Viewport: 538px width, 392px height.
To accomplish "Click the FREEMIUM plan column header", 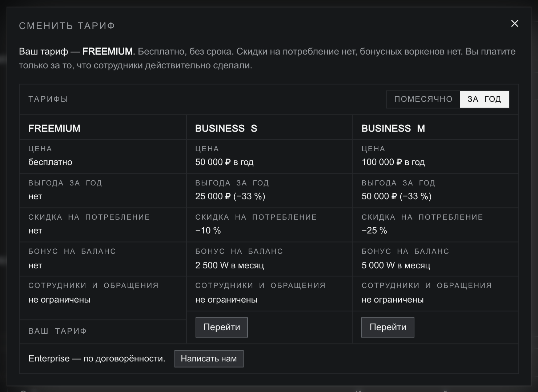I will [55, 128].
